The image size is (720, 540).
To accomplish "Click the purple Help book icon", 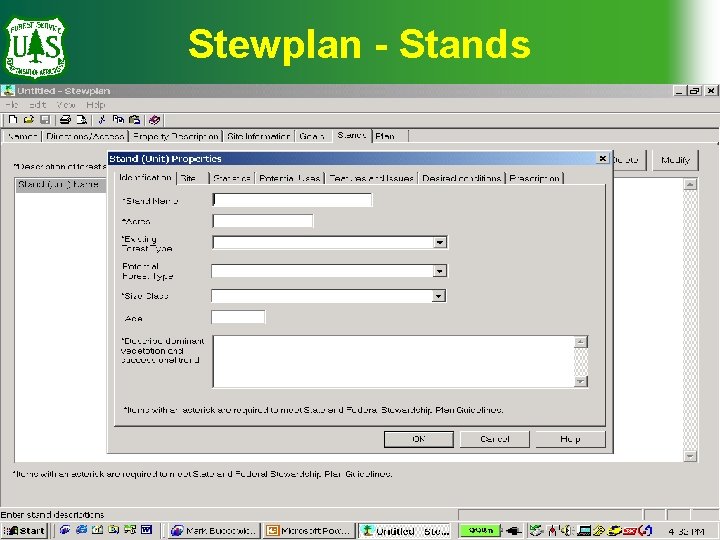I will coord(154,120).
